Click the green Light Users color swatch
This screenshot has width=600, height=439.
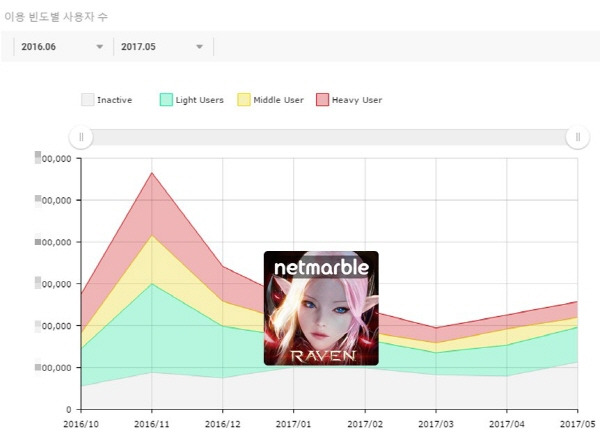(166, 100)
